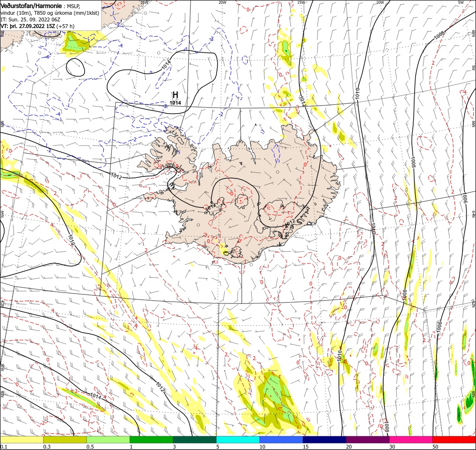476x450 pixels.
Task: Click the yellow 0.1 precipitation legend swatch
Action: pos(21,440)
